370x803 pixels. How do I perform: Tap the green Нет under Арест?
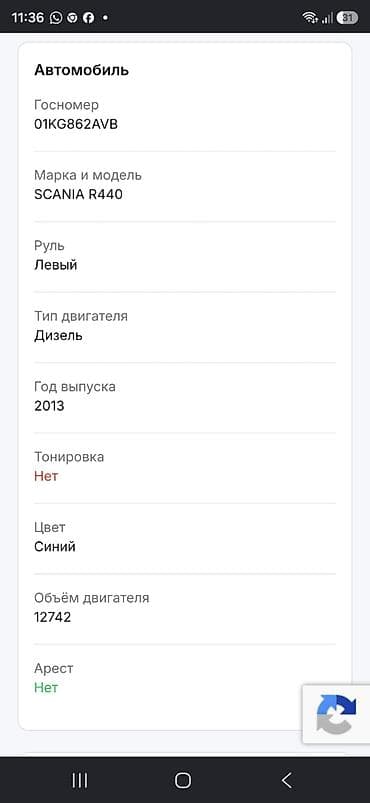click(x=46, y=688)
